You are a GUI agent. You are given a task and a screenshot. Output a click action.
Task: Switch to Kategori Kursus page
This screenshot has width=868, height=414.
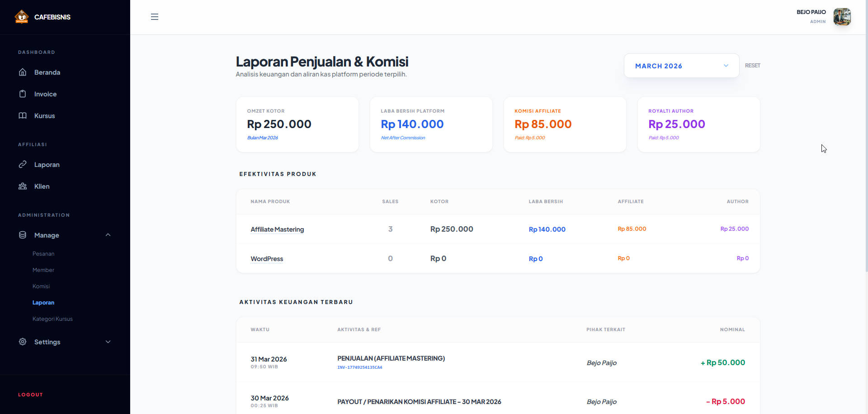[52, 319]
